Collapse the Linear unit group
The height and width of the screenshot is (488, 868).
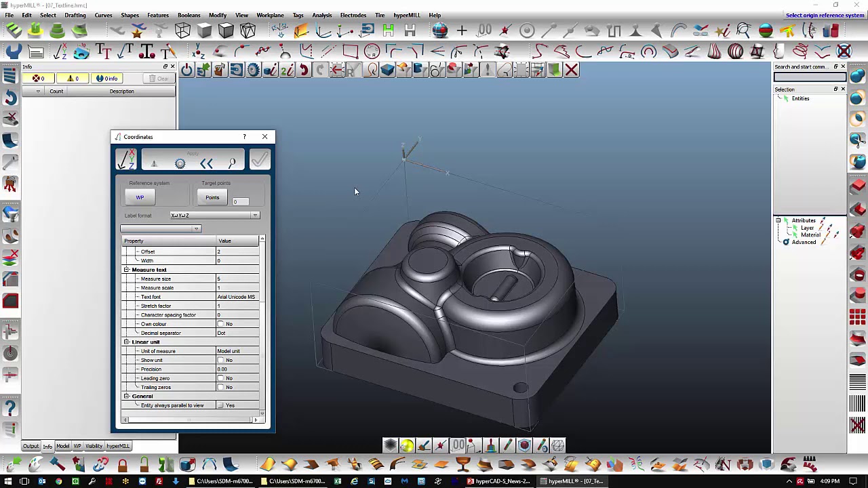(x=126, y=342)
